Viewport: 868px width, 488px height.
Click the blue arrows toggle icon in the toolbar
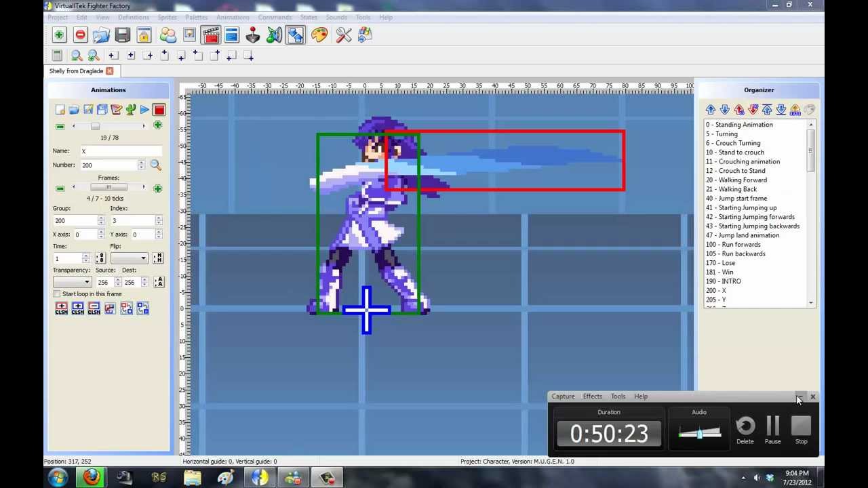pyautogui.click(x=295, y=35)
